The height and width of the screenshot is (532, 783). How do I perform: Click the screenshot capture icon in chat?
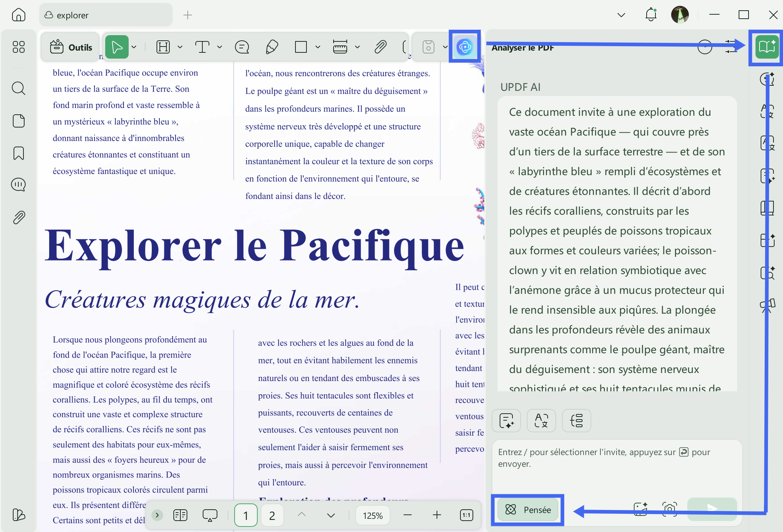pyautogui.click(x=669, y=509)
